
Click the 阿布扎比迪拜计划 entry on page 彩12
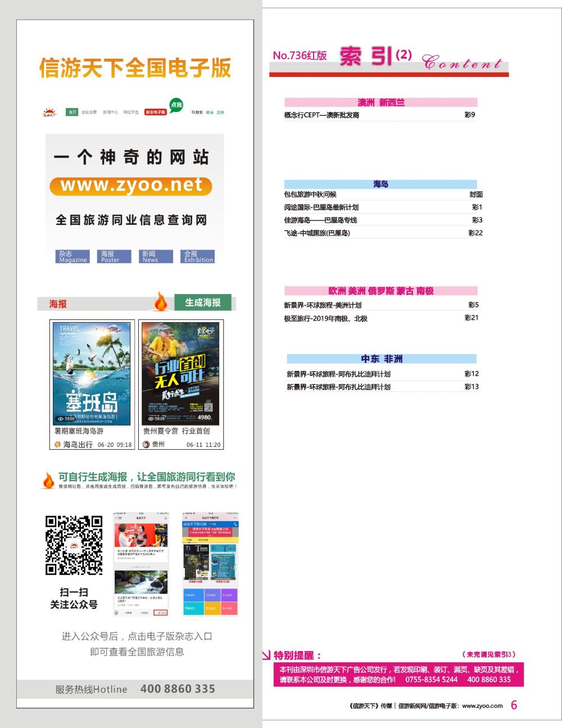[338, 374]
